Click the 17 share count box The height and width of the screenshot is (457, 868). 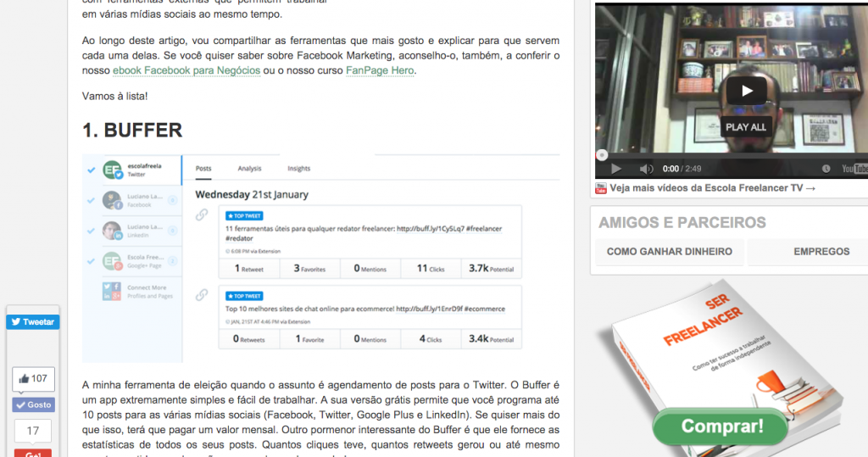33,431
